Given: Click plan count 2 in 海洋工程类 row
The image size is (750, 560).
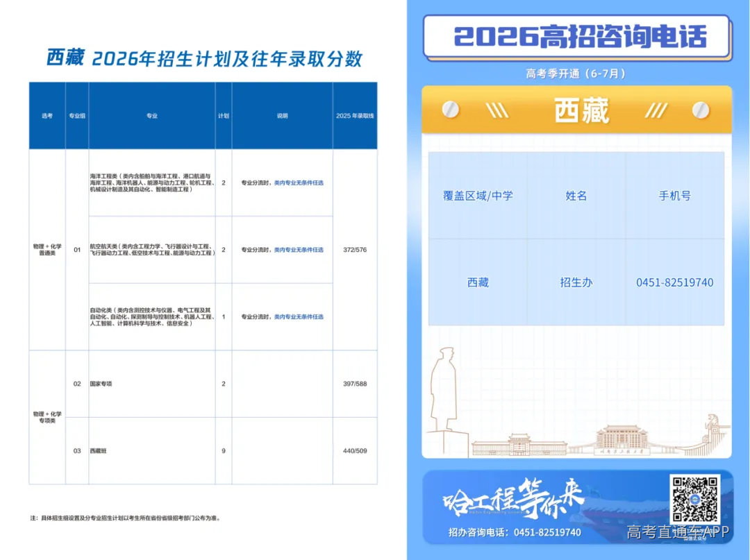Looking at the screenshot, I should click(x=224, y=183).
